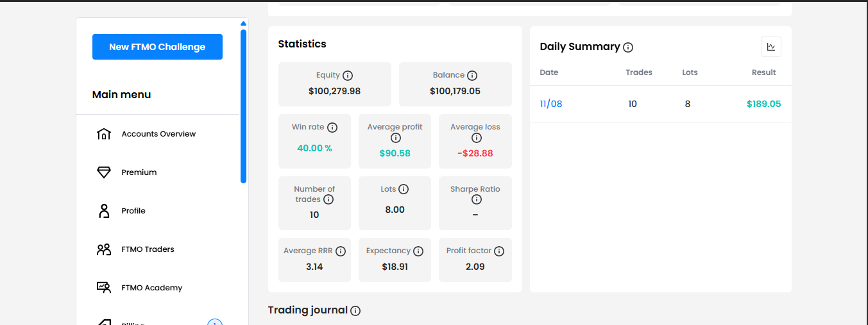Click the Balance info icon
868x325 pixels.
[x=472, y=76]
